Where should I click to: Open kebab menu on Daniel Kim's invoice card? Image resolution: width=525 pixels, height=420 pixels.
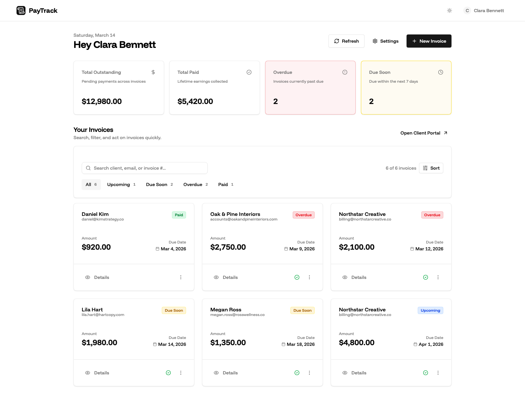(181, 277)
